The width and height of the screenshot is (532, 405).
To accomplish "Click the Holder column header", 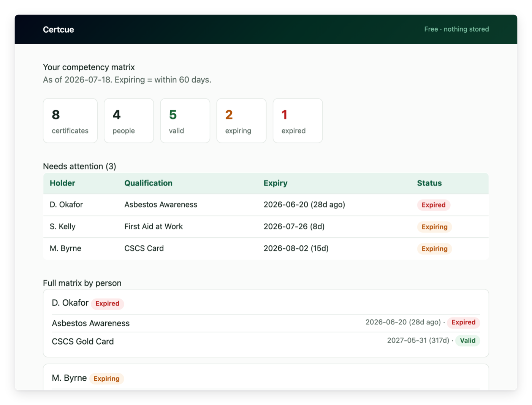I will point(62,183).
